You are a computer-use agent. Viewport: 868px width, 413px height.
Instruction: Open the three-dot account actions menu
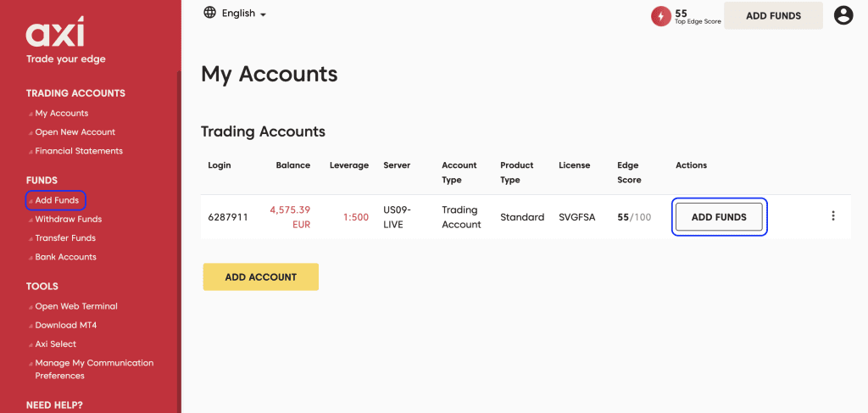point(832,216)
